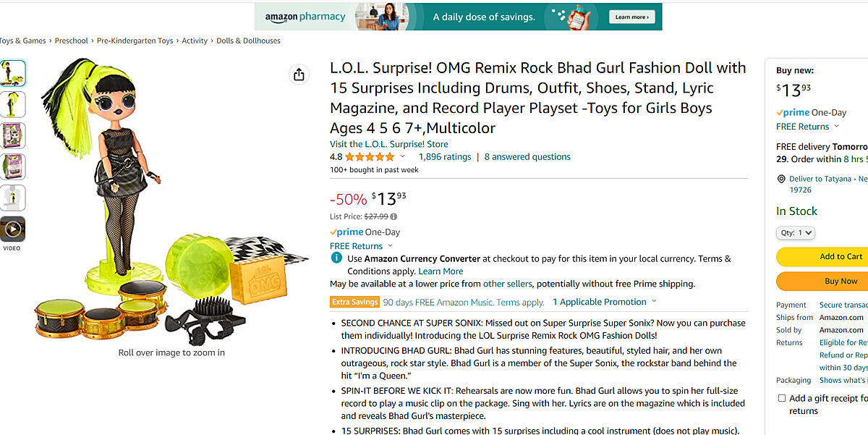Select the third packaging thumbnail image

click(13, 135)
